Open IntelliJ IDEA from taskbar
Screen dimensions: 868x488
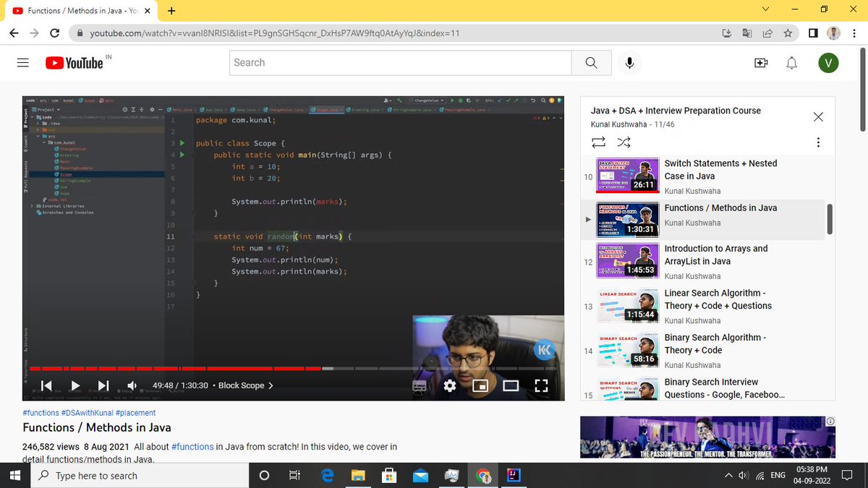(x=514, y=475)
